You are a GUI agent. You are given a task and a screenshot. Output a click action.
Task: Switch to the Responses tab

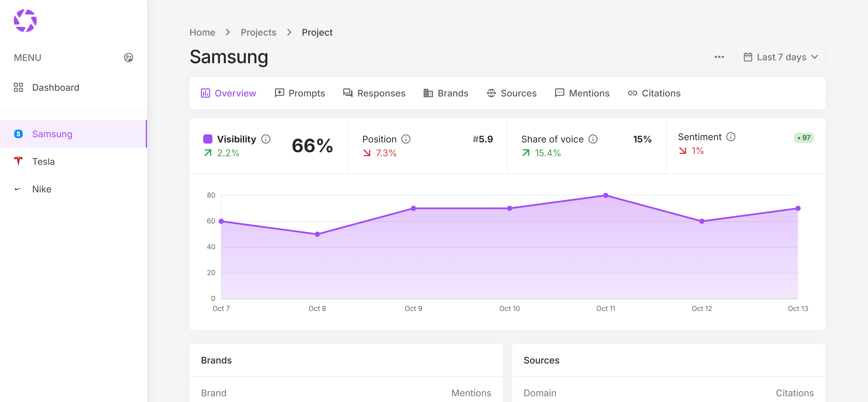[x=374, y=93]
